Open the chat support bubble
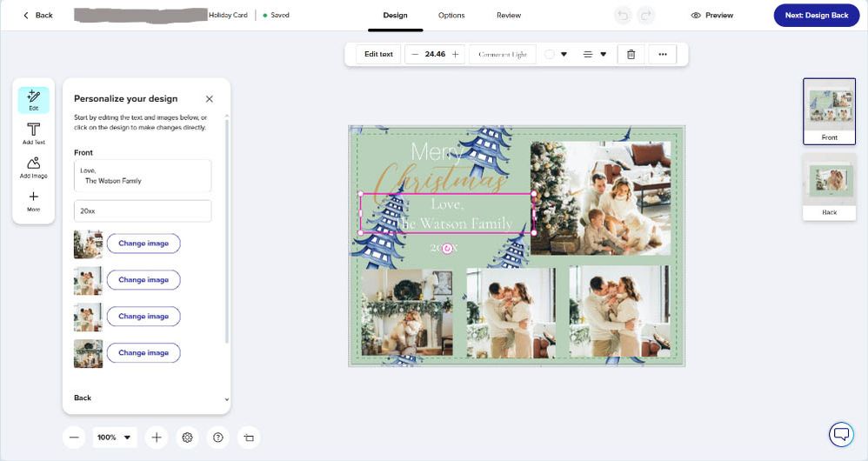 coord(840,434)
